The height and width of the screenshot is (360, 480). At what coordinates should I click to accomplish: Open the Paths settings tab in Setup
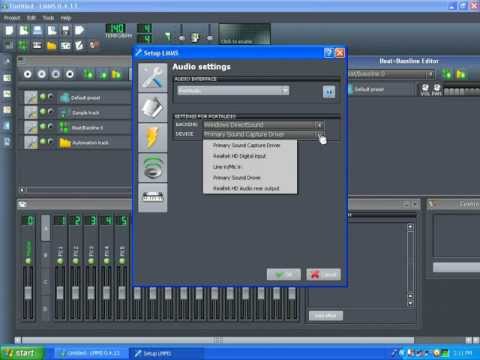153,107
